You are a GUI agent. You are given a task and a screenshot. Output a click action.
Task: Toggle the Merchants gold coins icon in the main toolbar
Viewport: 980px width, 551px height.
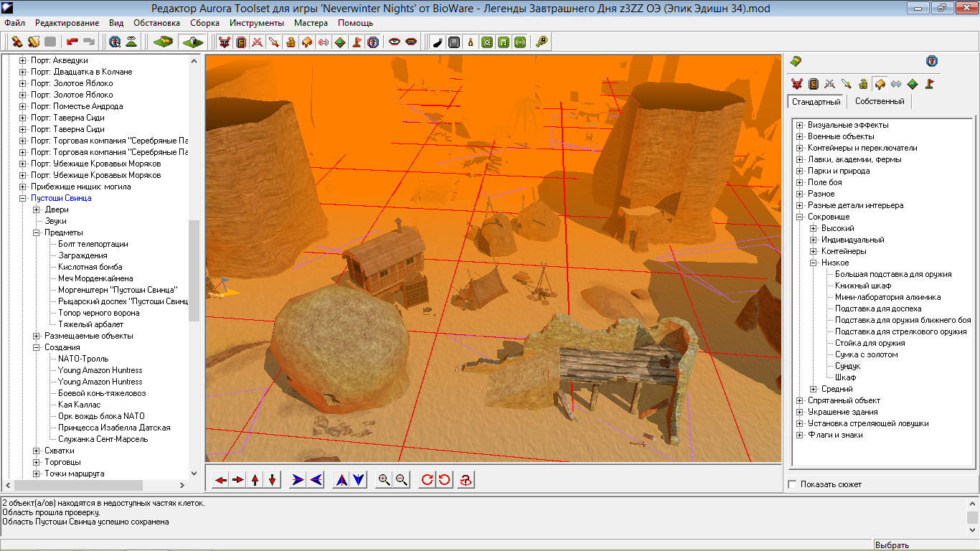tap(291, 42)
